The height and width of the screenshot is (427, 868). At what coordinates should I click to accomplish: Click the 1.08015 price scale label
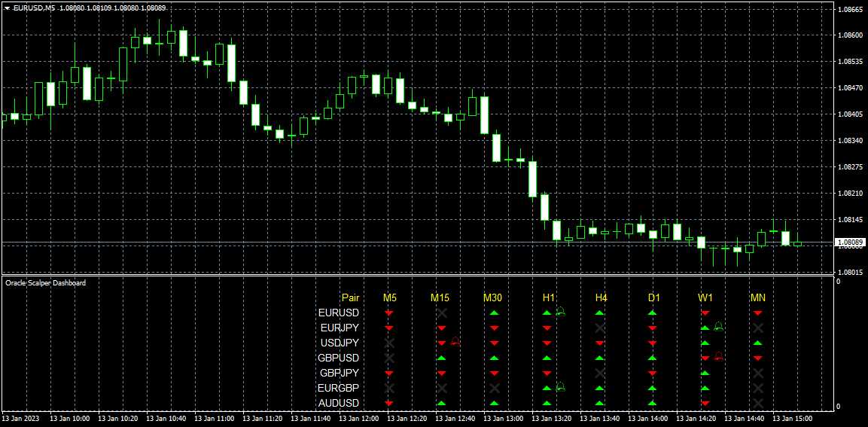tap(850, 273)
